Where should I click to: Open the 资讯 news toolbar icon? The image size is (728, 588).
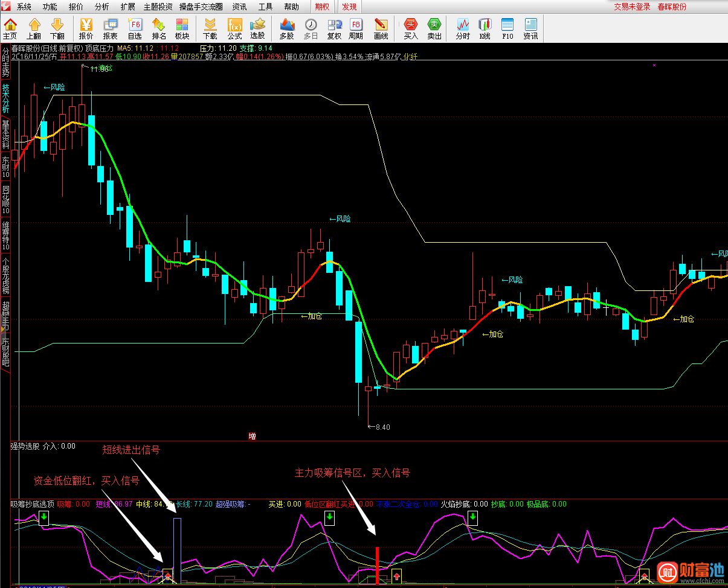pyautogui.click(x=530, y=28)
